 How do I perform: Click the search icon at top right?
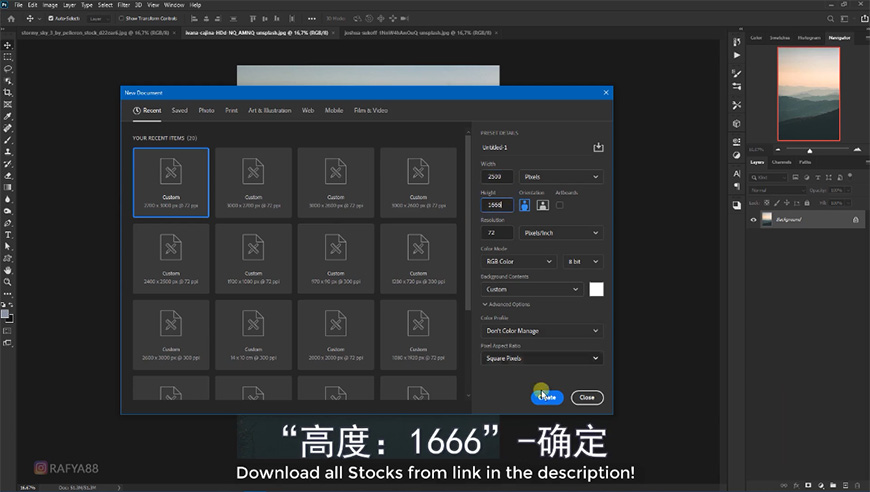pyautogui.click(x=831, y=18)
